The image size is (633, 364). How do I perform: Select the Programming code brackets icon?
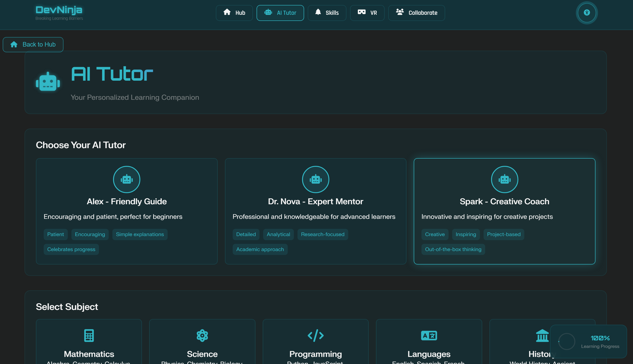tap(315, 335)
